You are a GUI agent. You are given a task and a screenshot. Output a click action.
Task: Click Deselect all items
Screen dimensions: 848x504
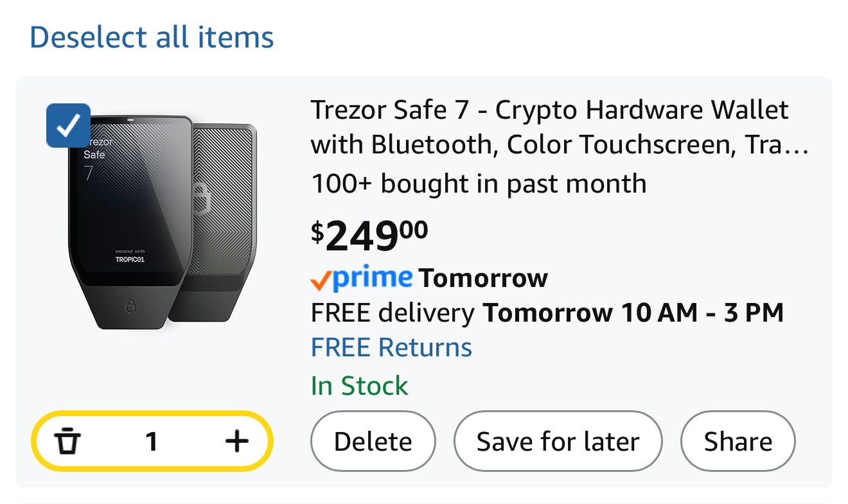[x=152, y=37]
